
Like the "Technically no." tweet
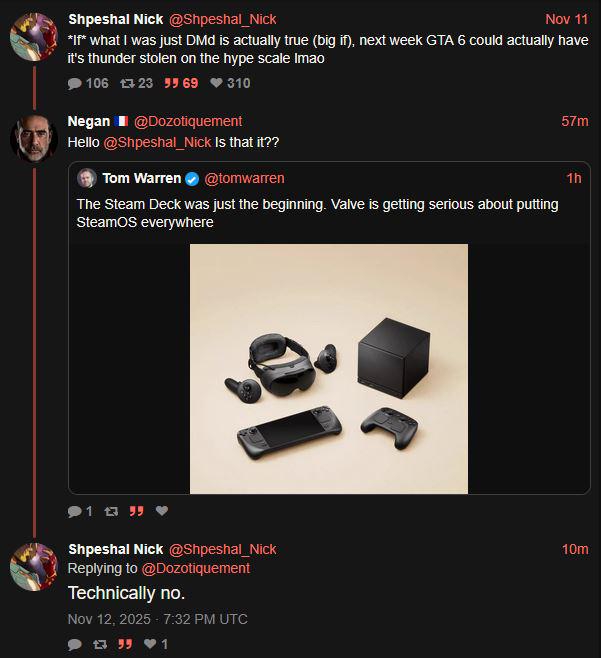tap(150, 644)
